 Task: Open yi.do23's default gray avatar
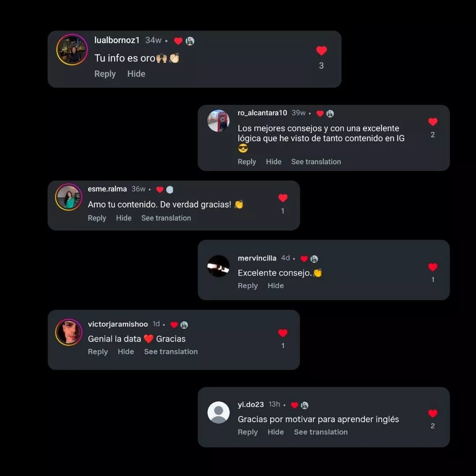218,413
